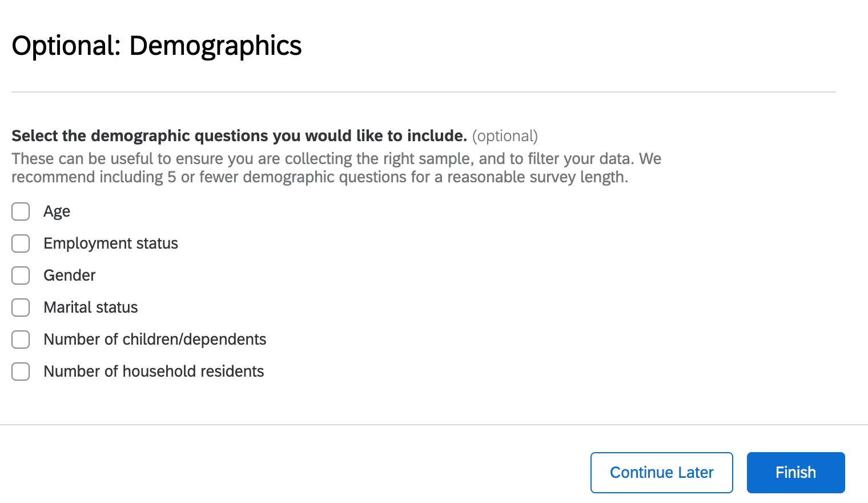Click the Marital status label
Viewport: 868px width, 503px height.
[90, 308]
